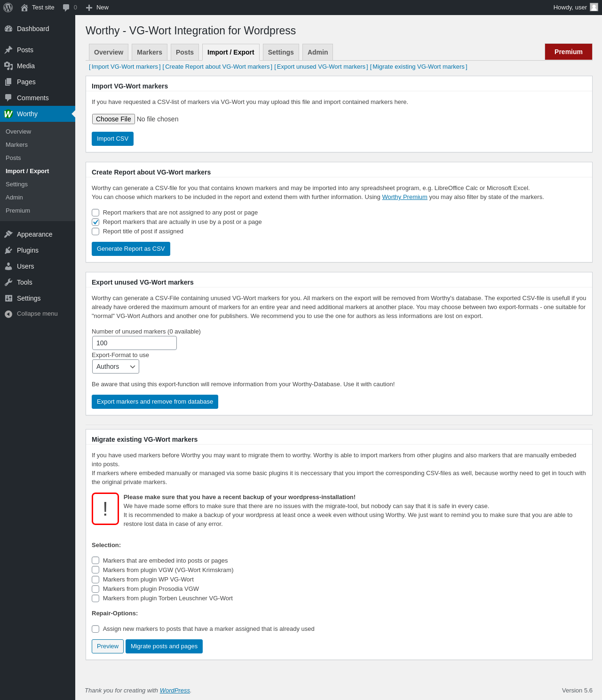Check Report title of post if assigned
Viewport: 602px width, 700px height.
point(95,231)
